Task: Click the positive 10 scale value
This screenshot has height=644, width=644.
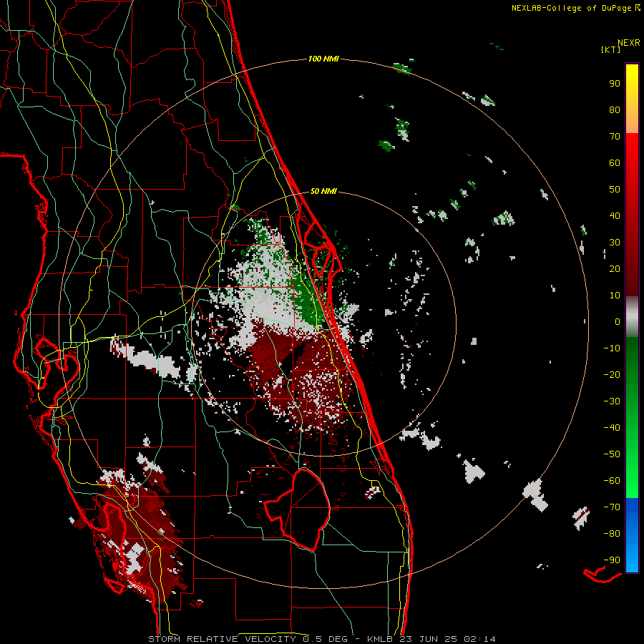Action: tap(615, 296)
